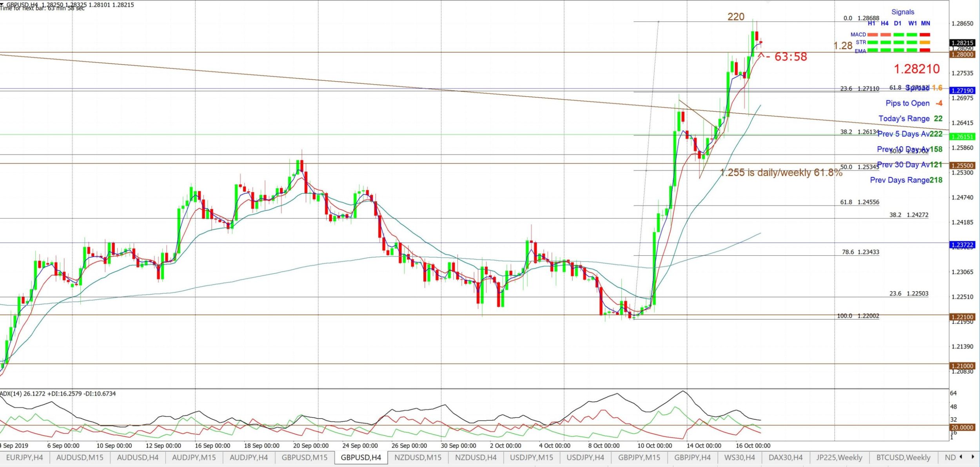Select the active GBPUSD,H4 tab
980x467 pixels.
(361, 457)
